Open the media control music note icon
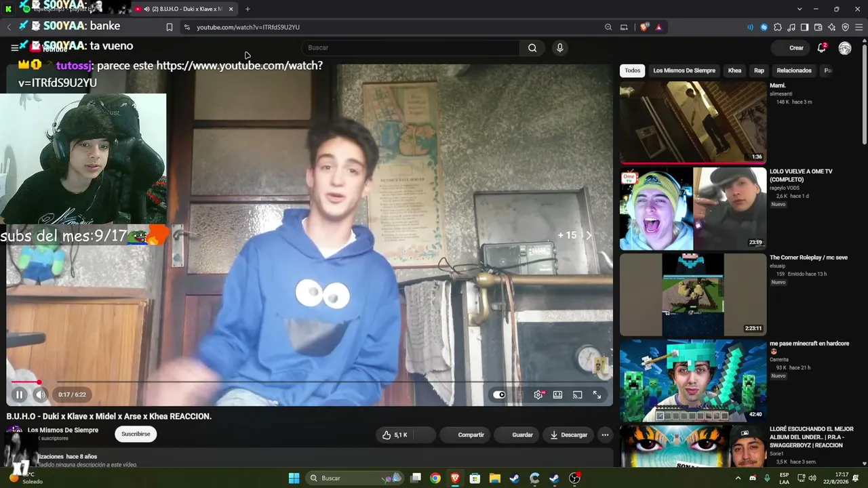This screenshot has width=868, height=488. tap(791, 27)
